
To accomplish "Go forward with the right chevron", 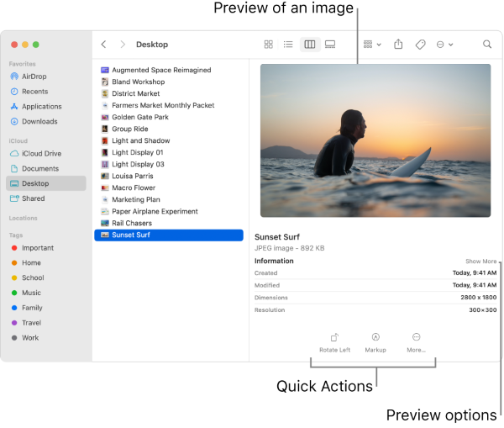I will [x=123, y=45].
